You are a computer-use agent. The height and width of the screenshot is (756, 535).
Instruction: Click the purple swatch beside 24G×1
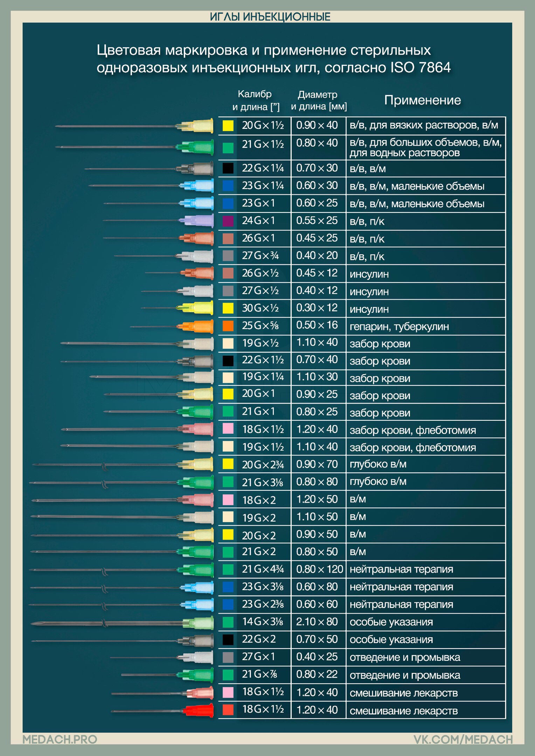coord(228,221)
